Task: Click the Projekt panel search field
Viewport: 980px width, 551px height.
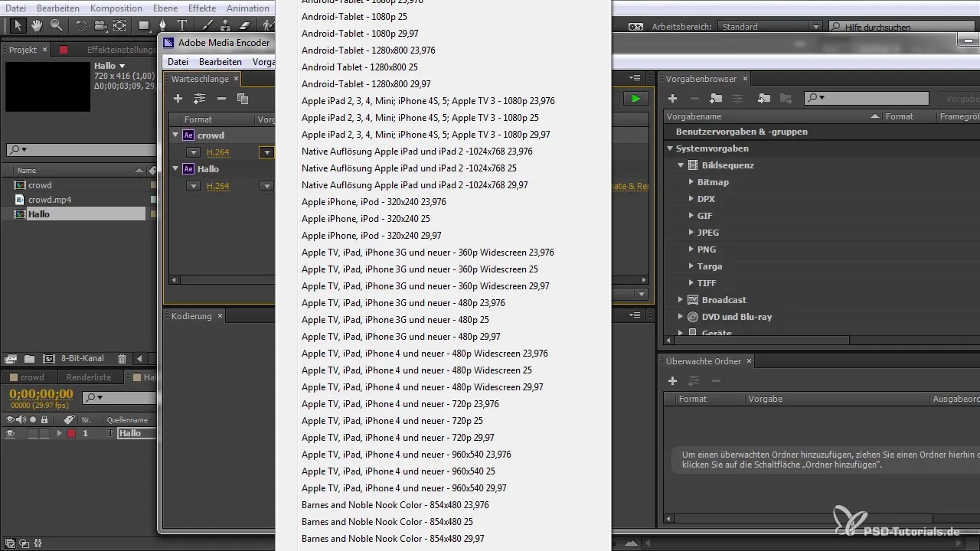Action: [80, 149]
